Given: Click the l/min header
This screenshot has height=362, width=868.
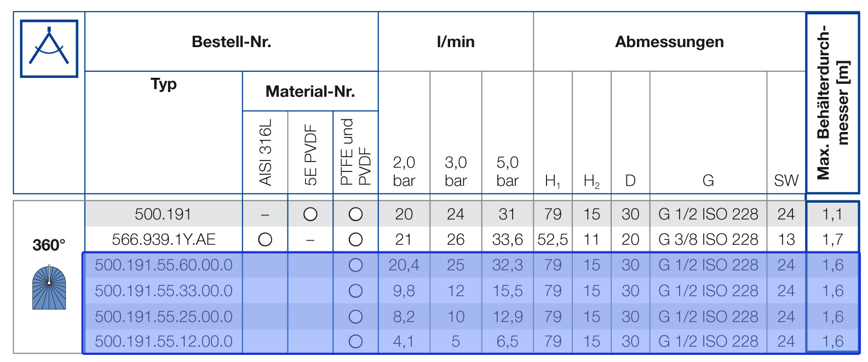Looking at the screenshot, I should 456,42.
